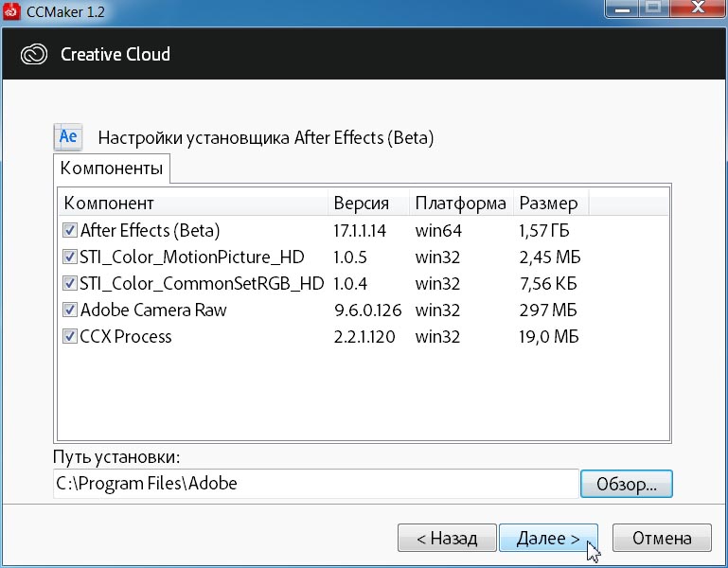The height and width of the screenshot is (568, 728).
Task: Toggle the CCX Process checkbox
Action: click(70, 336)
